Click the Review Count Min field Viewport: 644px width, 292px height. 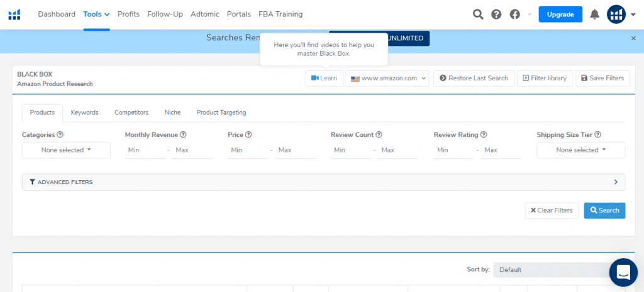[350, 151]
